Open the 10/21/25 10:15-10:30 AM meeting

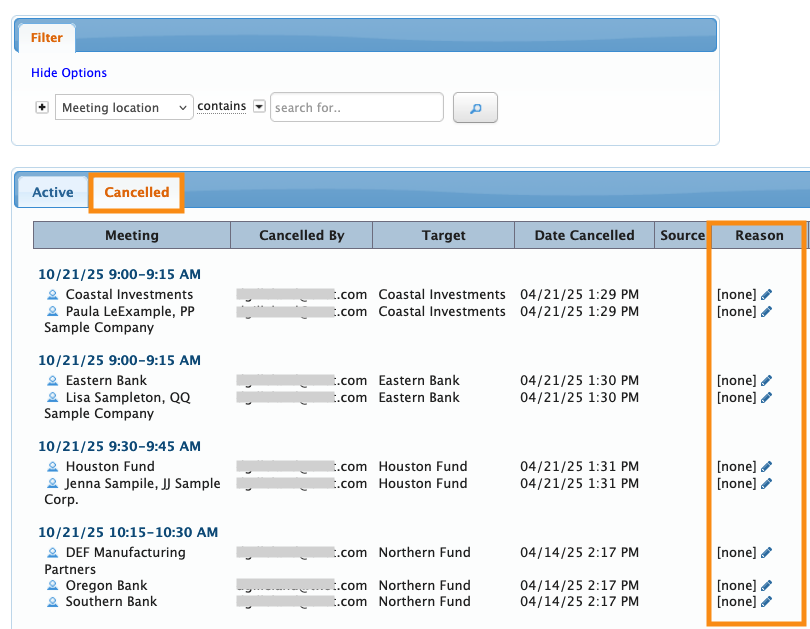[128, 532]
